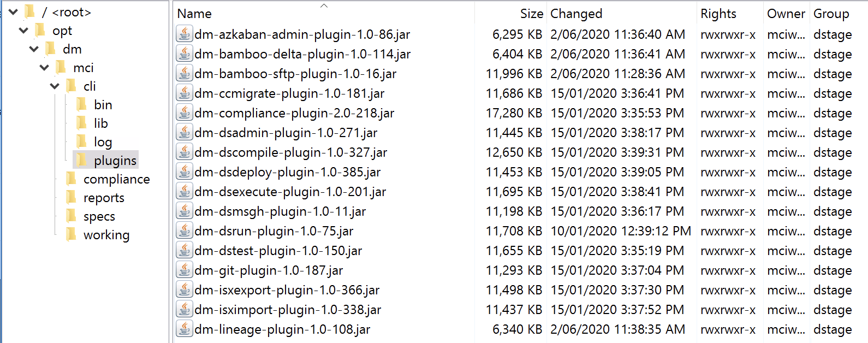Screen dimensions: 868x343
Task: Select the specs folder in sidebar
Action: (99, 216)
